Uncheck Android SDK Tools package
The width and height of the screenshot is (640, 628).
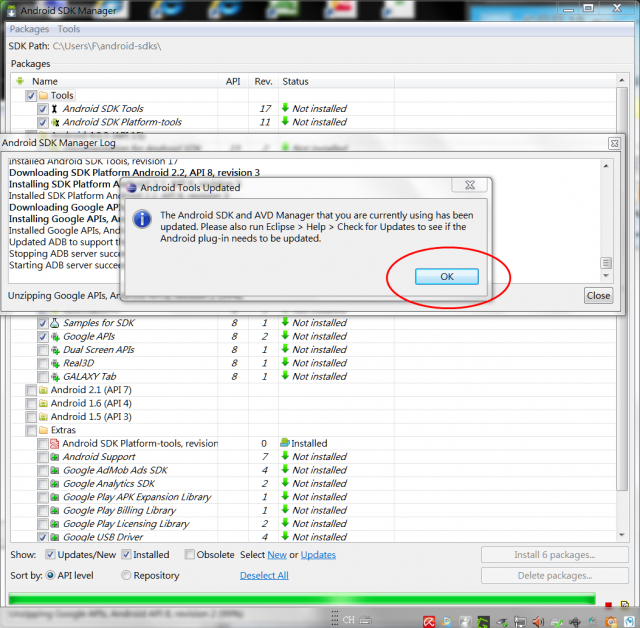pos(42,109)
